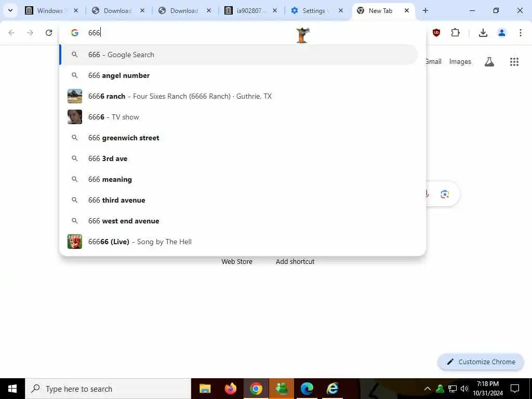Click the Google icon in address bar
This screenshot has width=532, height=399.
click(x=75, y=33)
